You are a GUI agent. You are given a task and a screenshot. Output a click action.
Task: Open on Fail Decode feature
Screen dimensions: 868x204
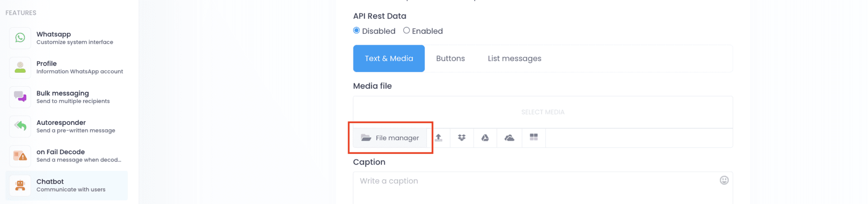coord(66,156)
